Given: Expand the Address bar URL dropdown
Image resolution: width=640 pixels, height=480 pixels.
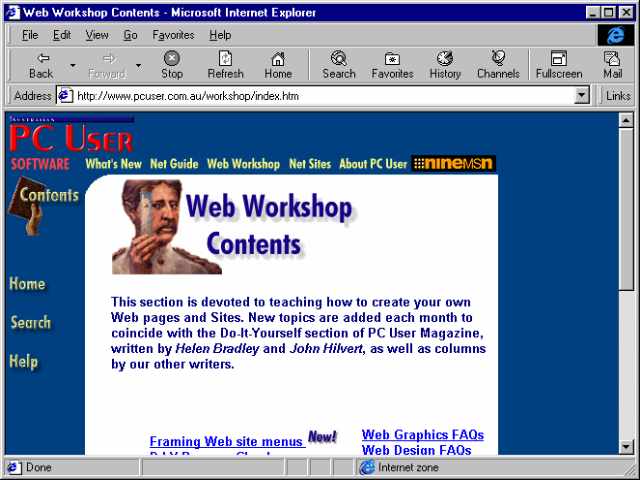Looking at the screenshot, I should click(581, 96).
